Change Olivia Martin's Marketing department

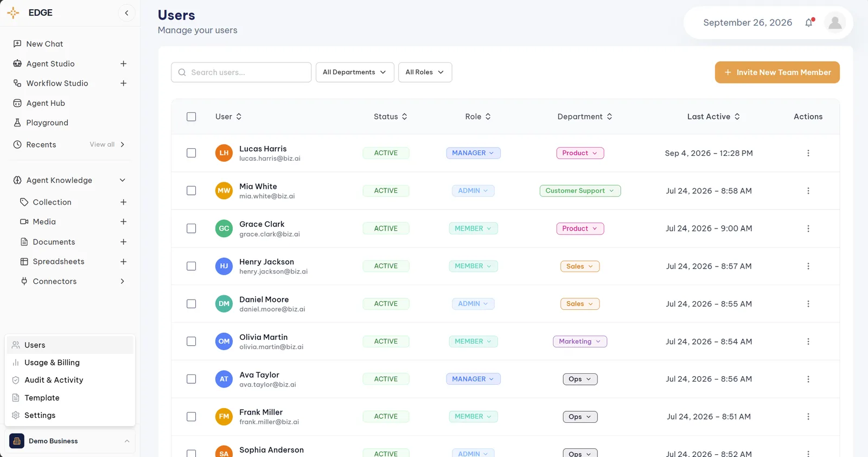tap(580, 341)
